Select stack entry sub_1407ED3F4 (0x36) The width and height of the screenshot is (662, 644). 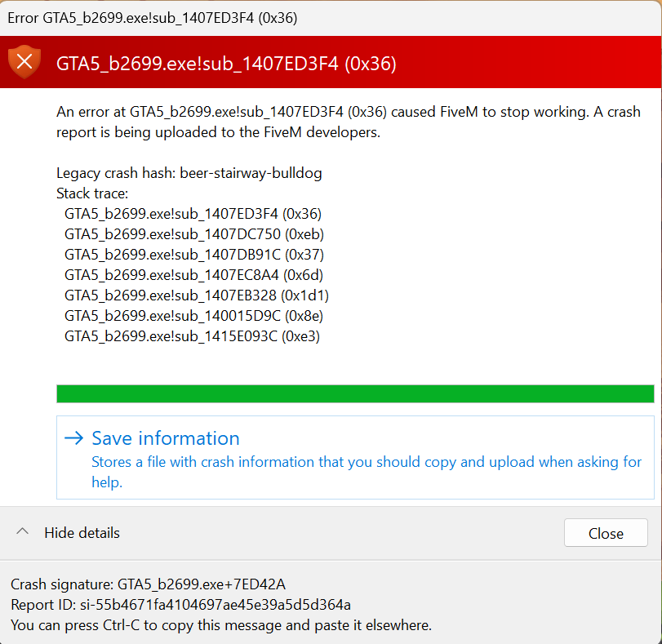(193, 214)
